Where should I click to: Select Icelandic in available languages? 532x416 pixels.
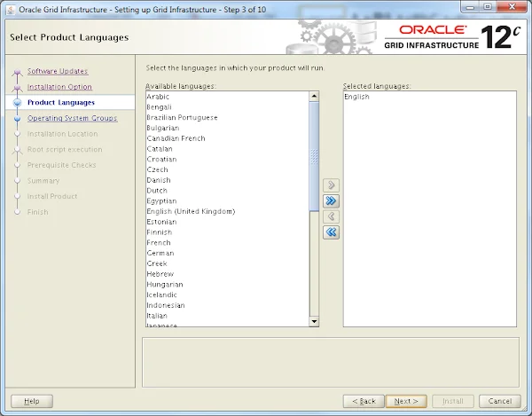[227, 294]
